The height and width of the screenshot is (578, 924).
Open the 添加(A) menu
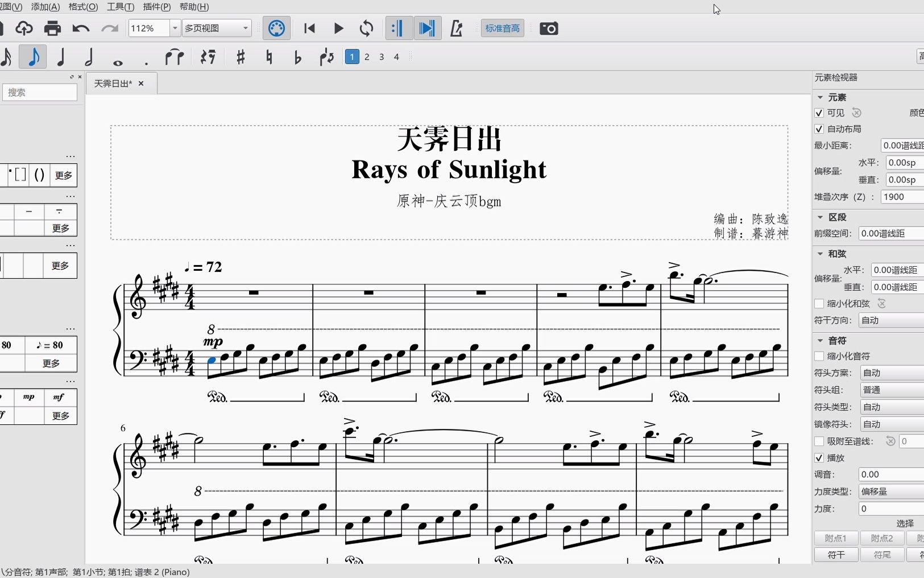click(x=45, y=7)
